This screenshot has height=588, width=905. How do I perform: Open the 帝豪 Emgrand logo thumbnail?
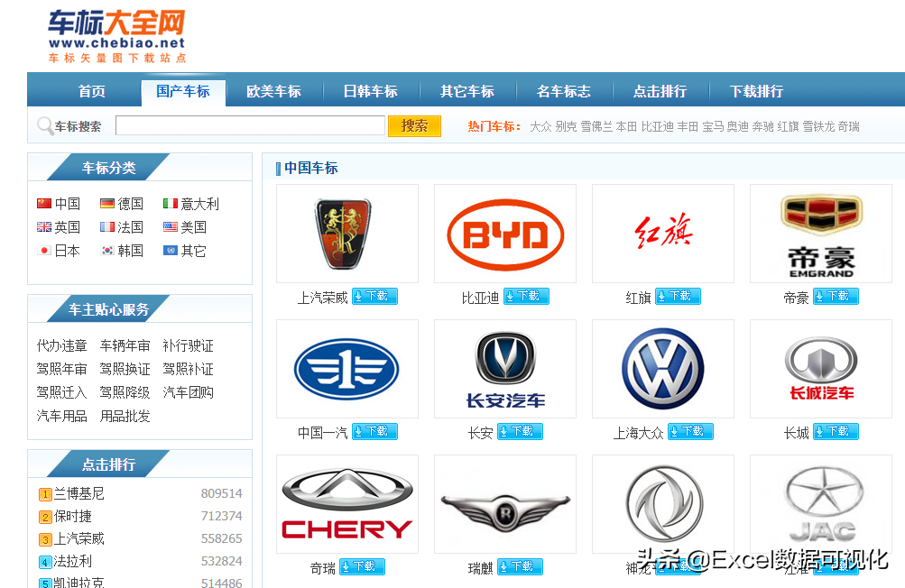821,234
